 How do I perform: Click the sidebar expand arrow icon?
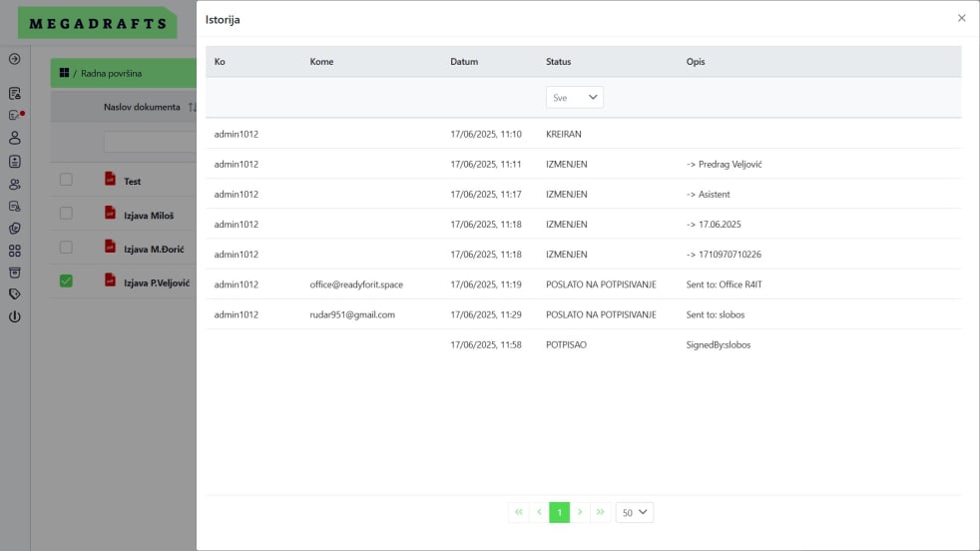[14, 59]
